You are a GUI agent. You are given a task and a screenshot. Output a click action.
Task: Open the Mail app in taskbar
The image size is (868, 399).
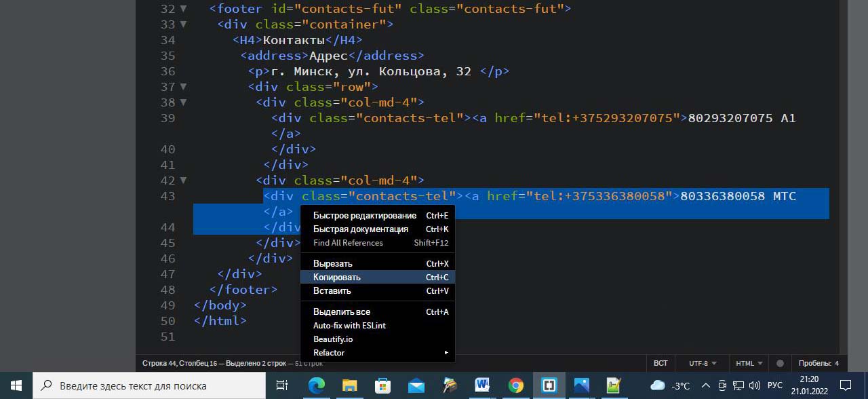416,385
